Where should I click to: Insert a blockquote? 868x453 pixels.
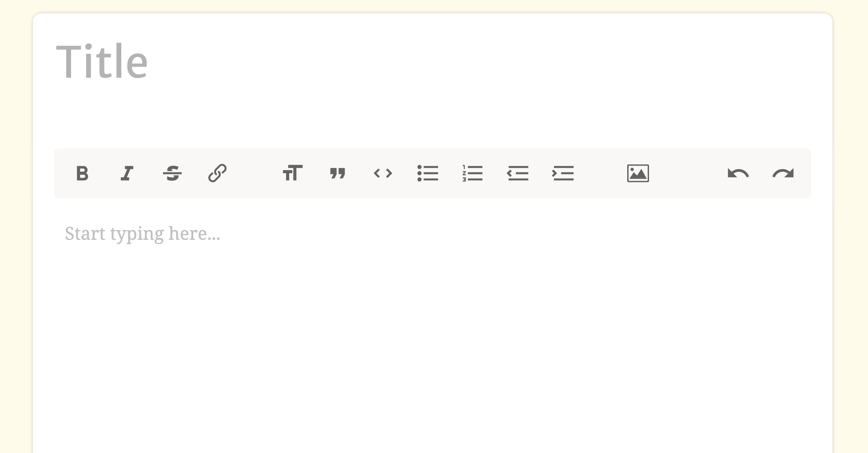pos(338,173)
